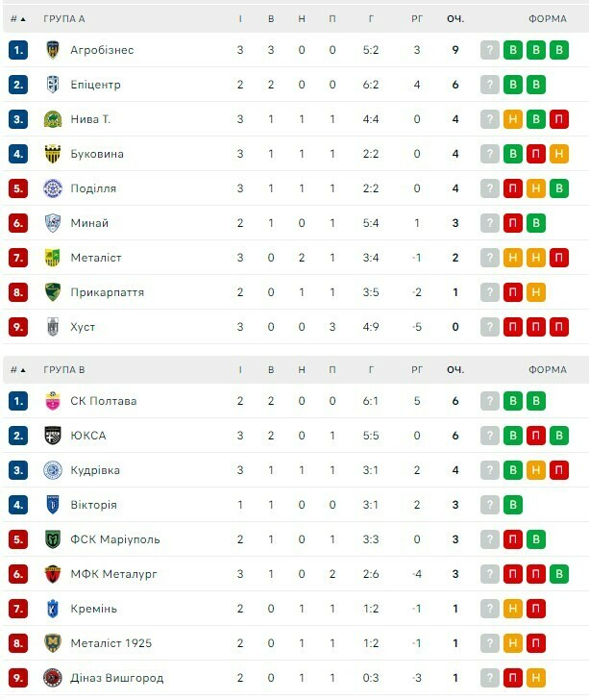589x700 pixels.
Task: Open the Нива Т. team page
Action: [90, 119]
